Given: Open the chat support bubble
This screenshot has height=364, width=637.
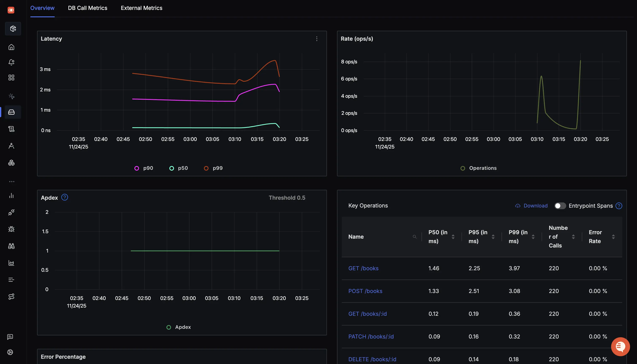Looking at the screenshot, I should point(620,347).
